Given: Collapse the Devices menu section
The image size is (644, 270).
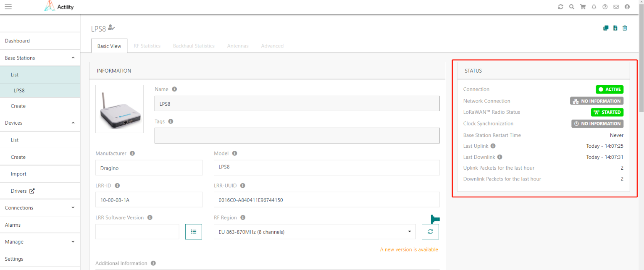Looking at the screenshot, I should [73, 123].
